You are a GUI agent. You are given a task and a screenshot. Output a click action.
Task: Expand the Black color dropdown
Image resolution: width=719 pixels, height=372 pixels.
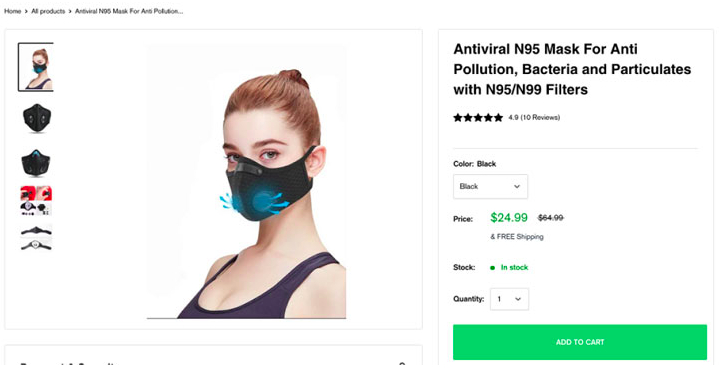point(490,186)
